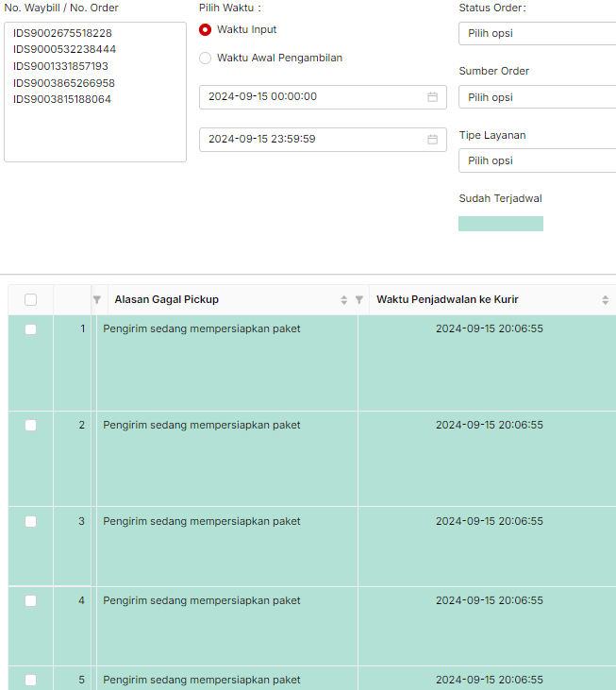
Task: Open calendar icon for end date 23:59:59
Action: (x=432, y=139)
